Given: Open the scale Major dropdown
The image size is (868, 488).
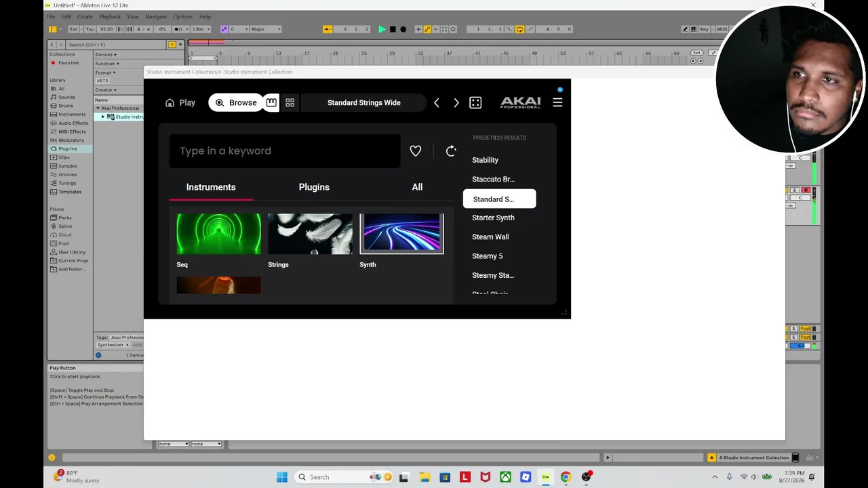Looking at the screenshot, I should [x=265, y=29].
